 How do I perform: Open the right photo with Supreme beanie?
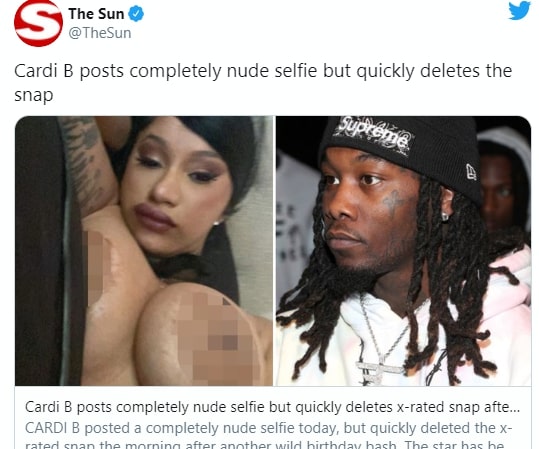(x=404, y=251)
